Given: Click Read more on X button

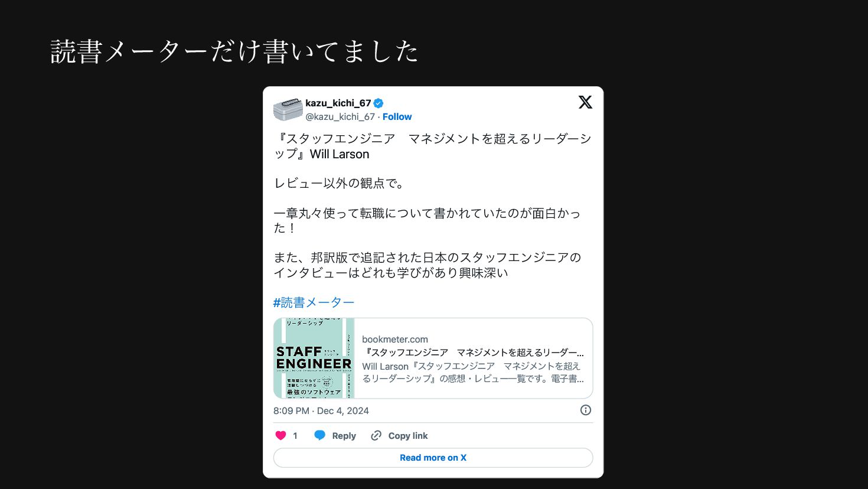Looking at the screenshot, I should [433, 458].
